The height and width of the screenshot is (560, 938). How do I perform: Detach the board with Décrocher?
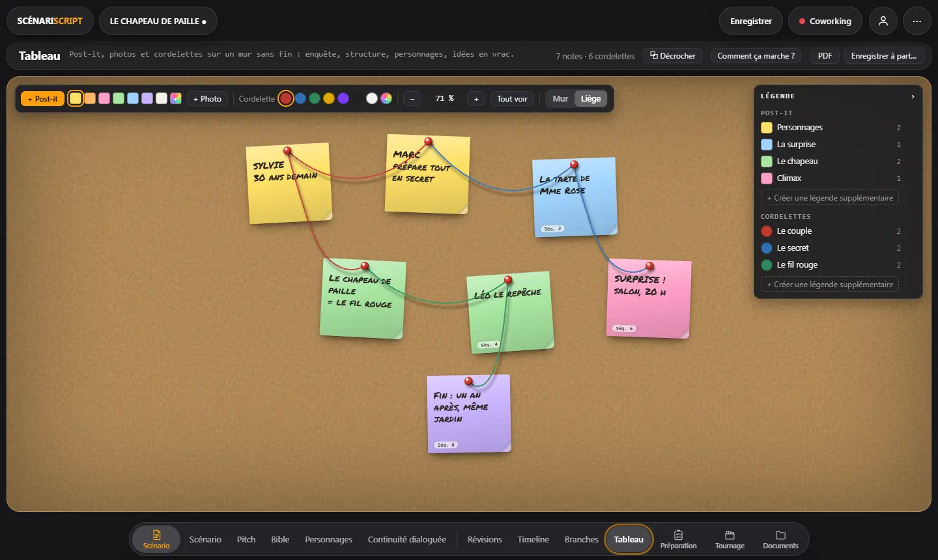[673, 56]
